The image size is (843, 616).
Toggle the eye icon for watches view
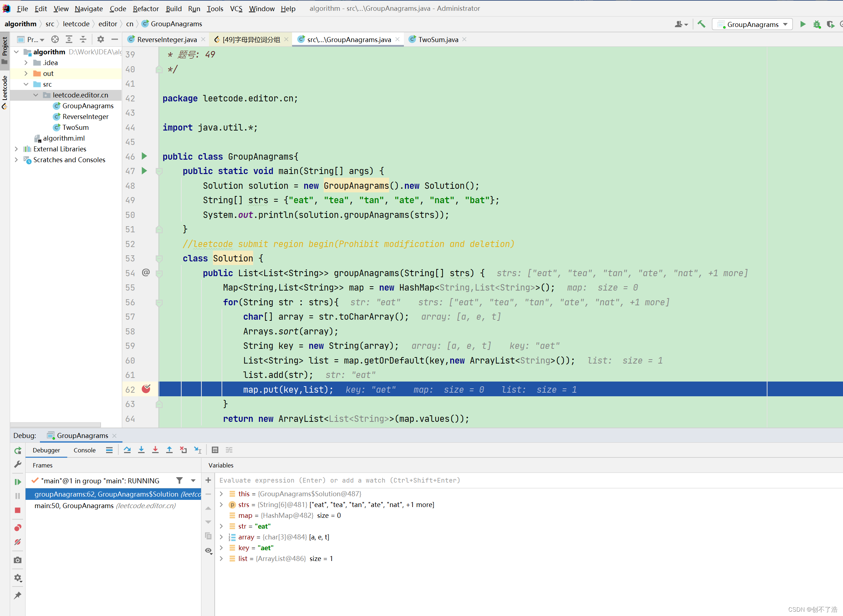click(x=209, y=551)
